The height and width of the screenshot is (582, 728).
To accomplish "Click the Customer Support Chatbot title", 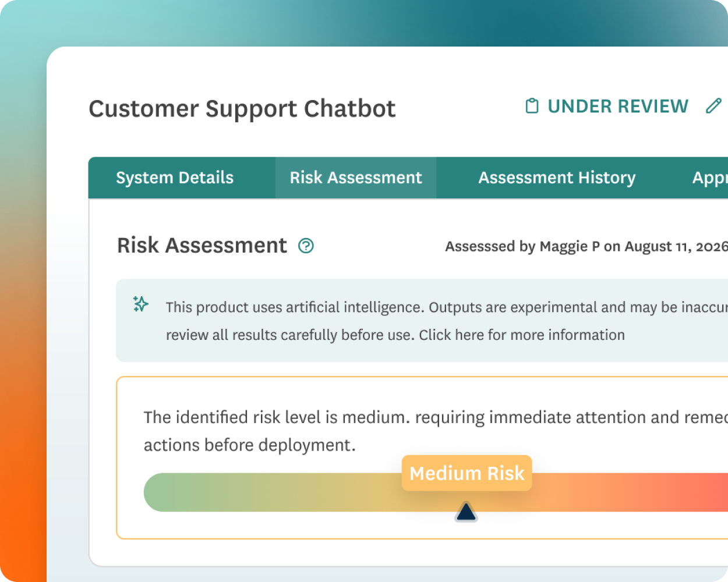I will [242, 109].
